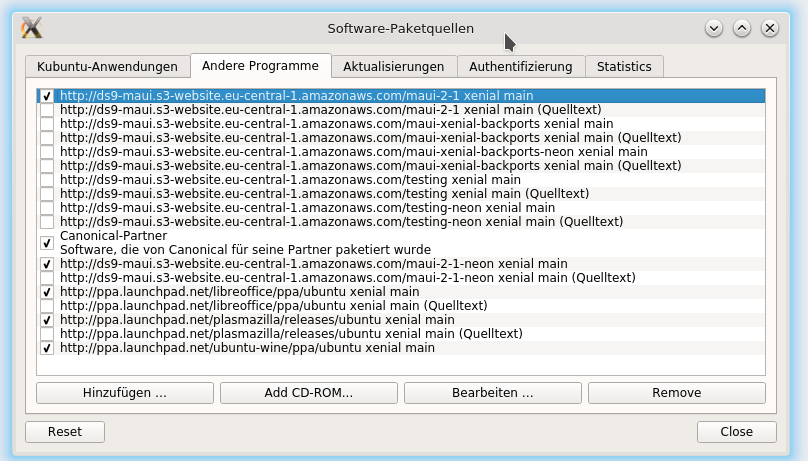This screenshot has height=461, width=808.
Task: Toggle the Canonical-Partner checkbox
Action: click(47, 243)
